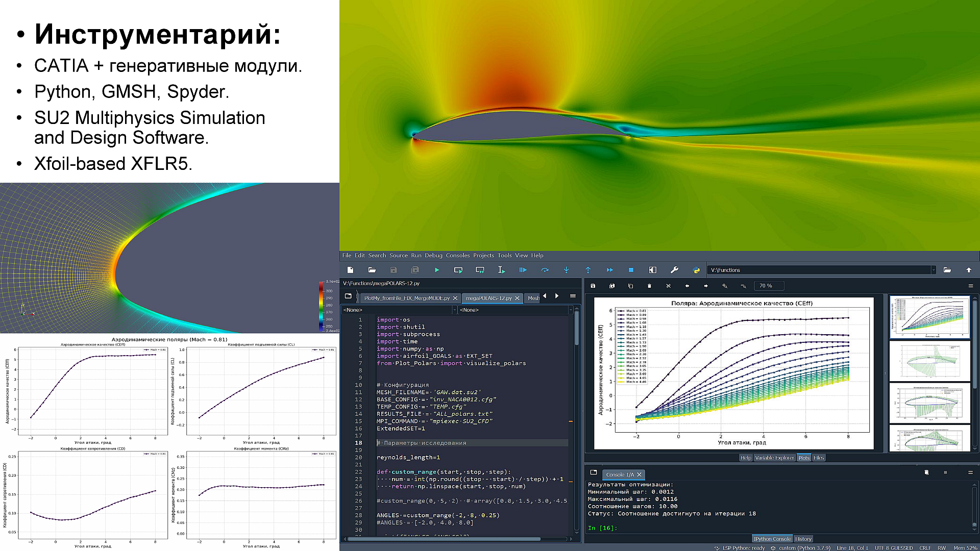The height and width of the screenshot is (551, 980).
Task: Open the Debug menu
Action: 433,255
